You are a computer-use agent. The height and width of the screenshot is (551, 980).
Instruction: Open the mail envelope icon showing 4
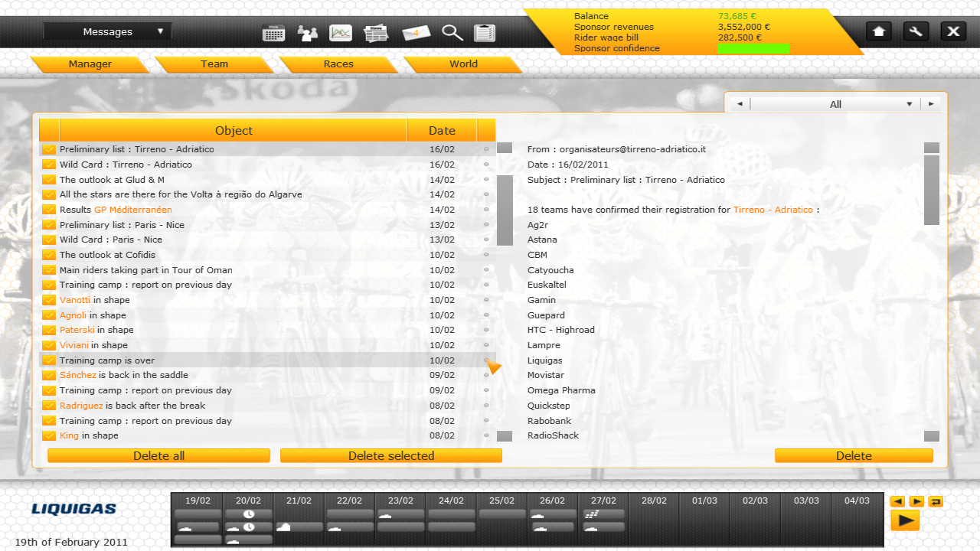416,33
